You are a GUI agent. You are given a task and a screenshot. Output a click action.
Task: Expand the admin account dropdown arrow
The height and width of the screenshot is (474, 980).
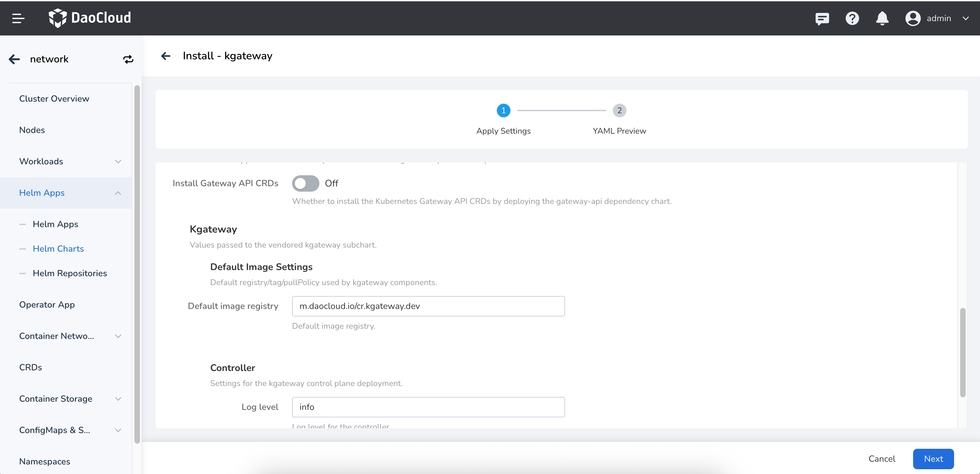coord(966,18)
